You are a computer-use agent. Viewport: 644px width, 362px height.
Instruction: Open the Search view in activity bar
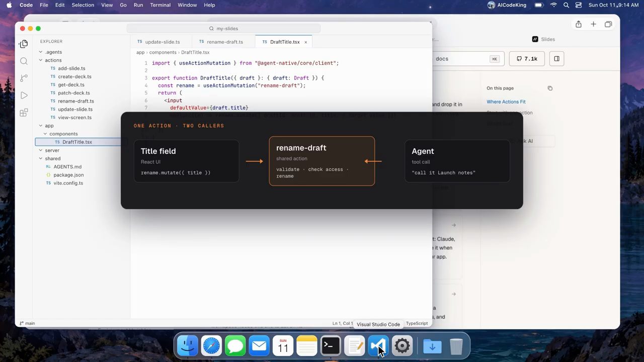(24, 61)
